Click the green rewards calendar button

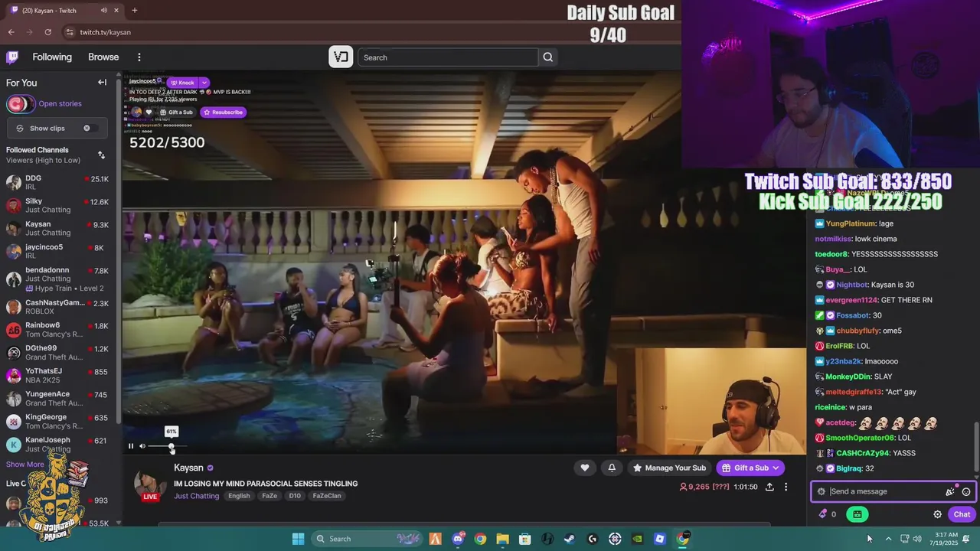(857, 514)
